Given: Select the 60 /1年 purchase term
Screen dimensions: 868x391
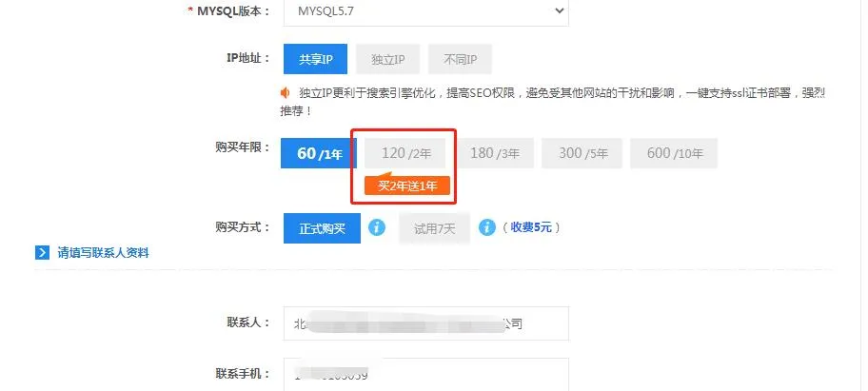Looking at the screenshot, I should [319, 153].
